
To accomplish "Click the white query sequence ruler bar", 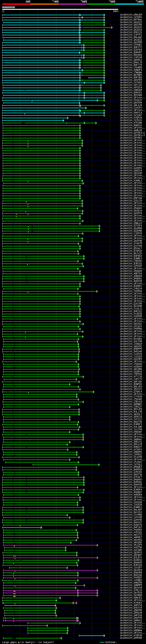I will [60, 10].
